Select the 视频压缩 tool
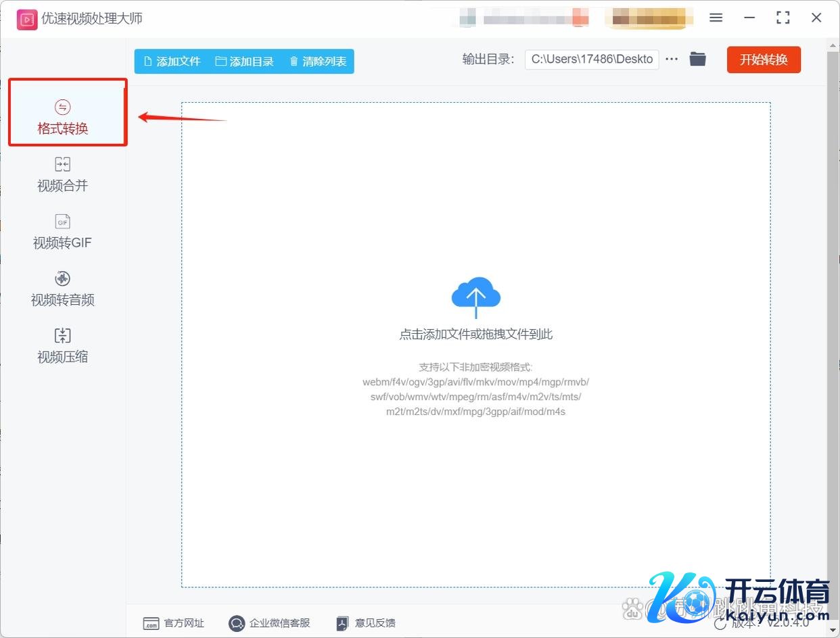 62,346
